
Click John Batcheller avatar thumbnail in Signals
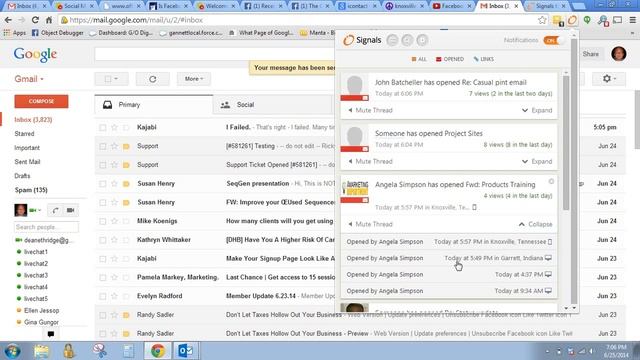355,87
